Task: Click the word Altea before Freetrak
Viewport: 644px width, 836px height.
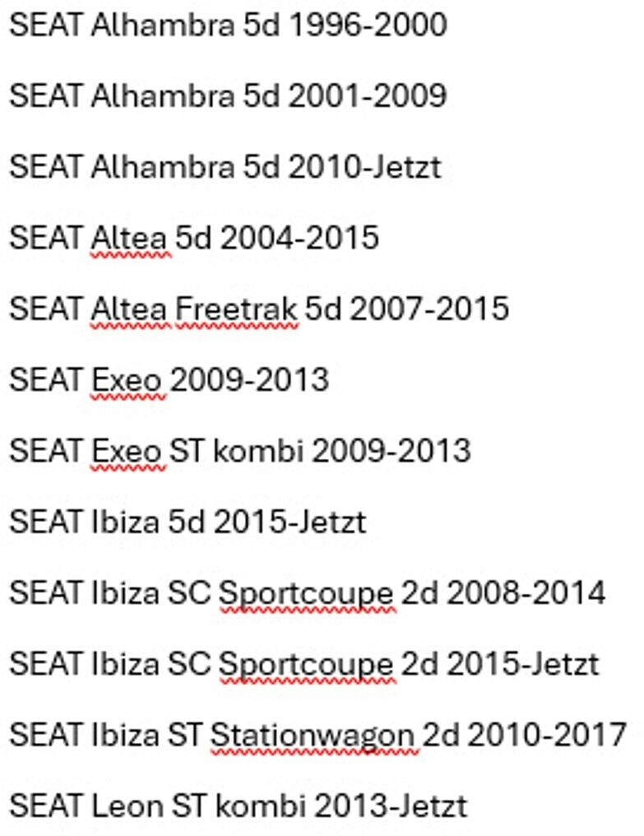Action: [x=131, y=309]
